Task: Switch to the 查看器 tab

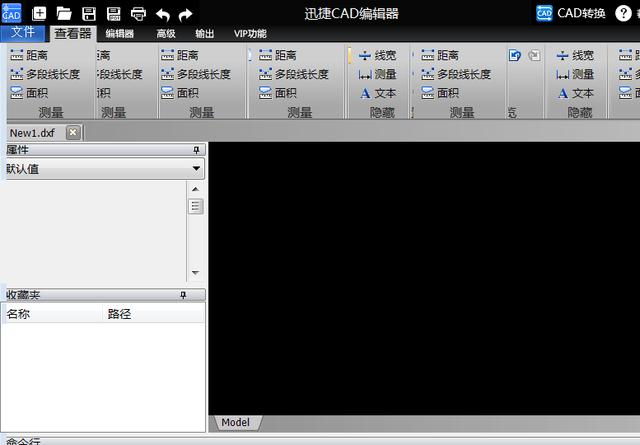Action: pos(73,33)
